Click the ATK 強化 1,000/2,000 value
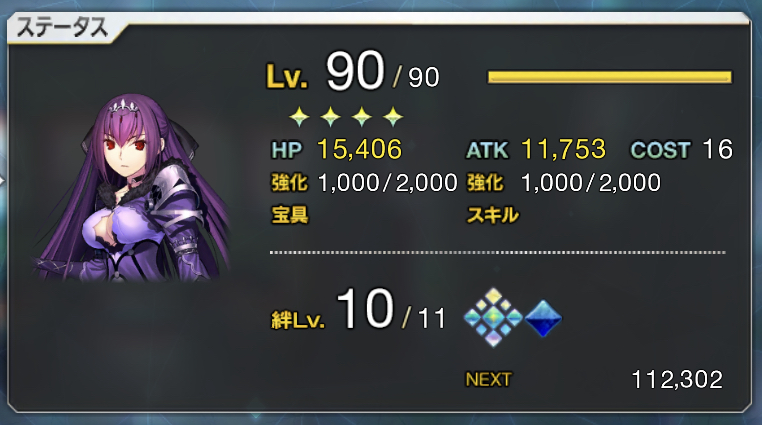The height and width of the screenshot is (425, 762). (x=591, y=183)
